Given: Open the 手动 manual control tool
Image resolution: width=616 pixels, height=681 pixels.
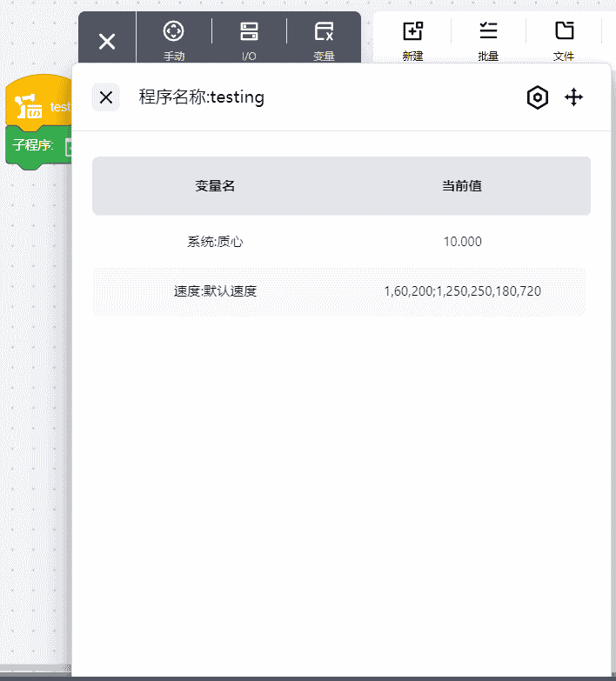Looking at the screenshot, I should click(x=174, y=40).
